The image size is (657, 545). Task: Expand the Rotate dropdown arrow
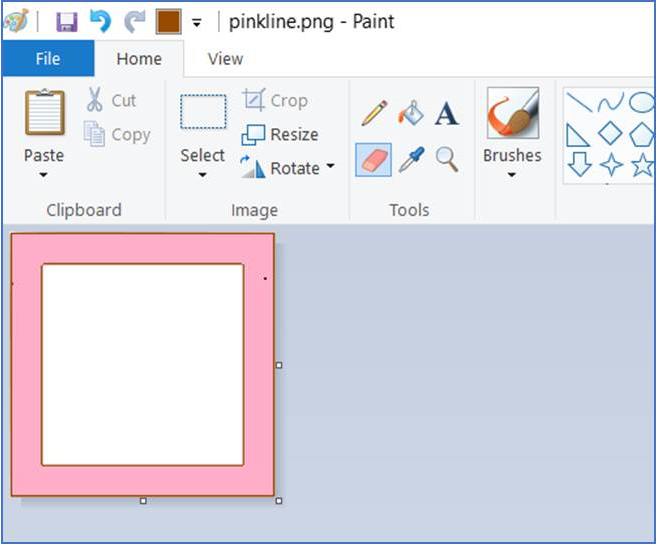(331, 166)
